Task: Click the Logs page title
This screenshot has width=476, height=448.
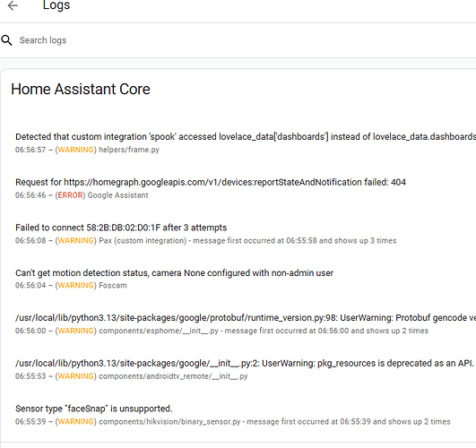Action: 56,5
